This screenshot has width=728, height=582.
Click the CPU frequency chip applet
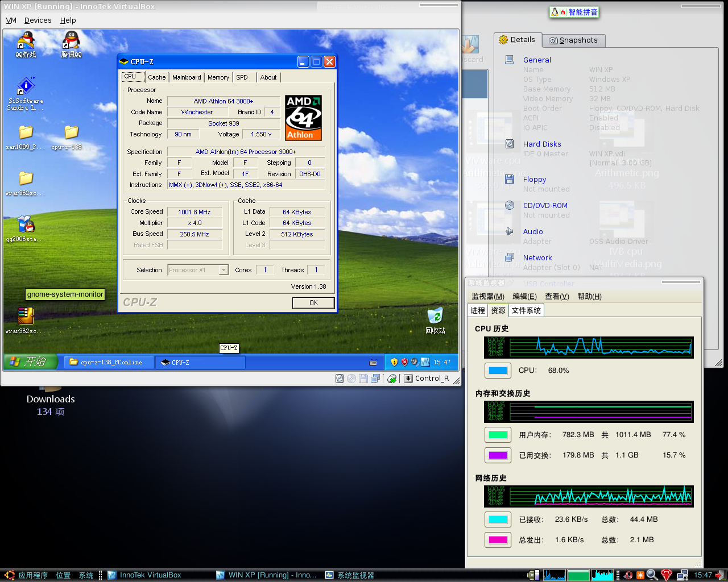click(533, 575)
